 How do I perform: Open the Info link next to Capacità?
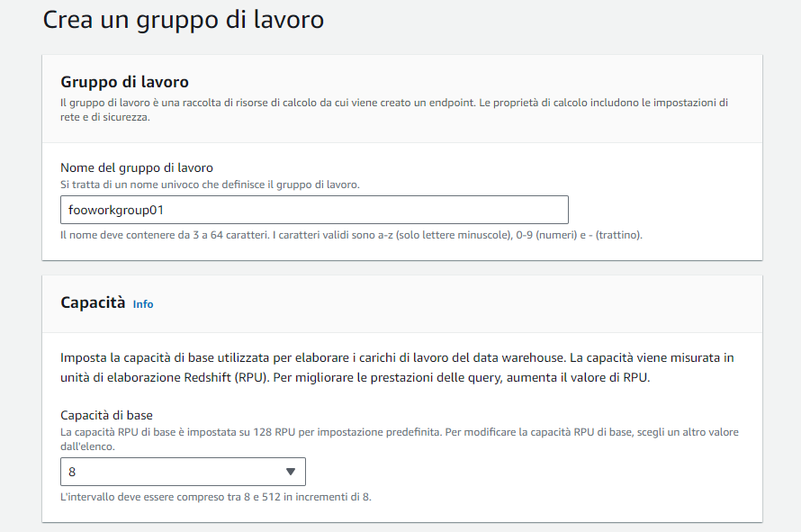(x=143, y=304)
